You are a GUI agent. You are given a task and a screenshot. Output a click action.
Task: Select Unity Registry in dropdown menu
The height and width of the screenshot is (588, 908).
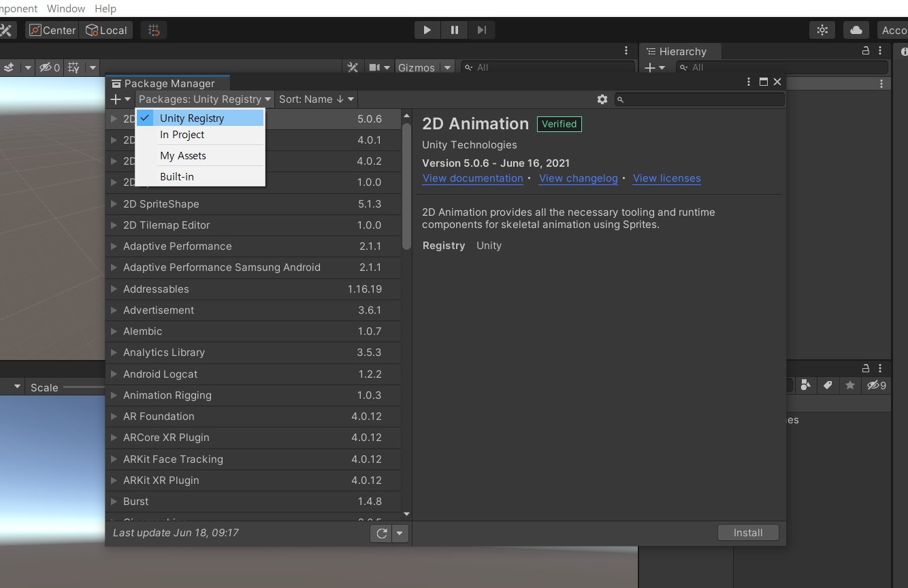(200, 118)
